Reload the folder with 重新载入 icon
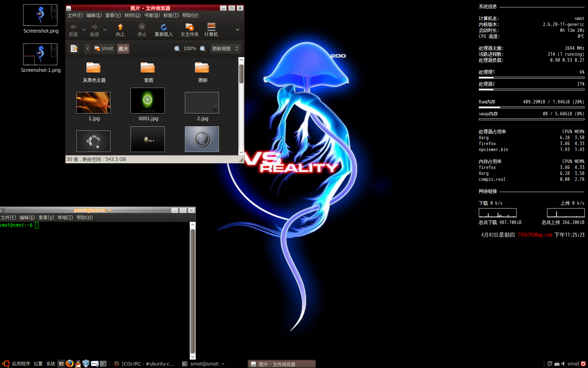This screenshot has width=588, height=368. 163,27
